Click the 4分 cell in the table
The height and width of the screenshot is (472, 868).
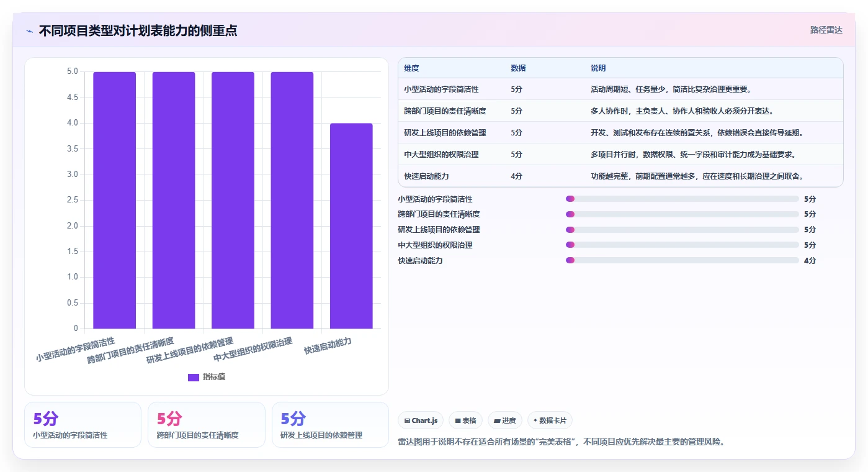click(x=516, y=176)
